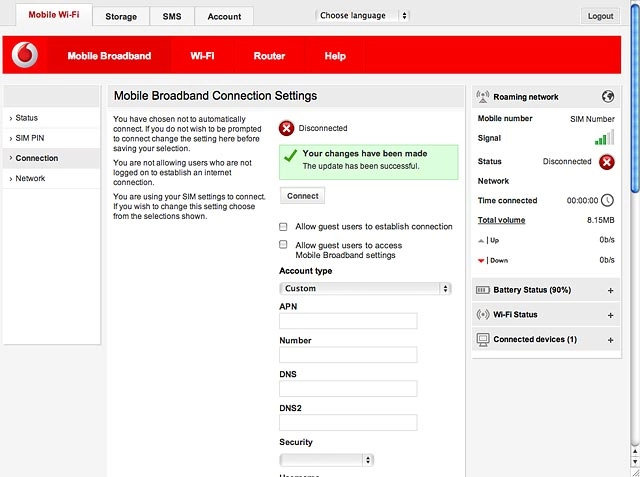This screenshot has width=640, height=477.
Task: Click the scrollbar up arrow
Action: tap(635, 451)
